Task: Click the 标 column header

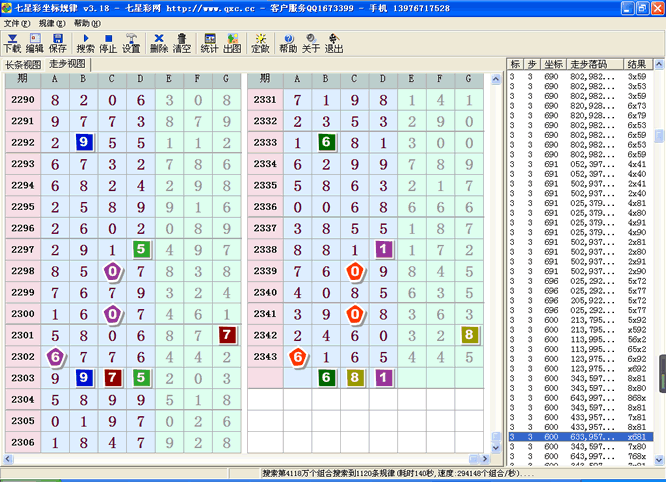Action: click(x=515, y=65)
